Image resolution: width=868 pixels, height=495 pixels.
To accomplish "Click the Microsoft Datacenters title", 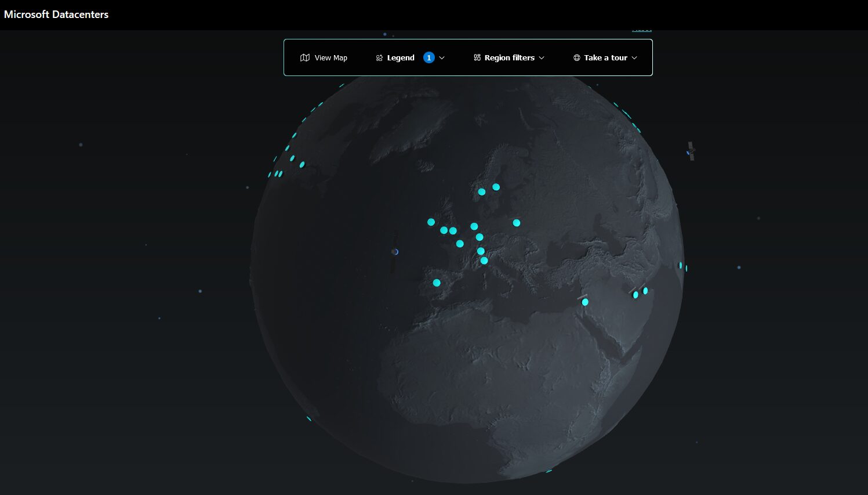I will tap(56, 15).
